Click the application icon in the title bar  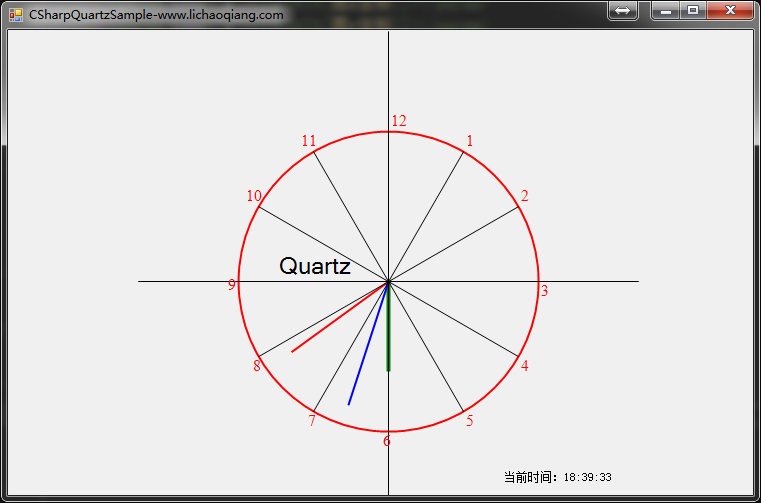15,14
